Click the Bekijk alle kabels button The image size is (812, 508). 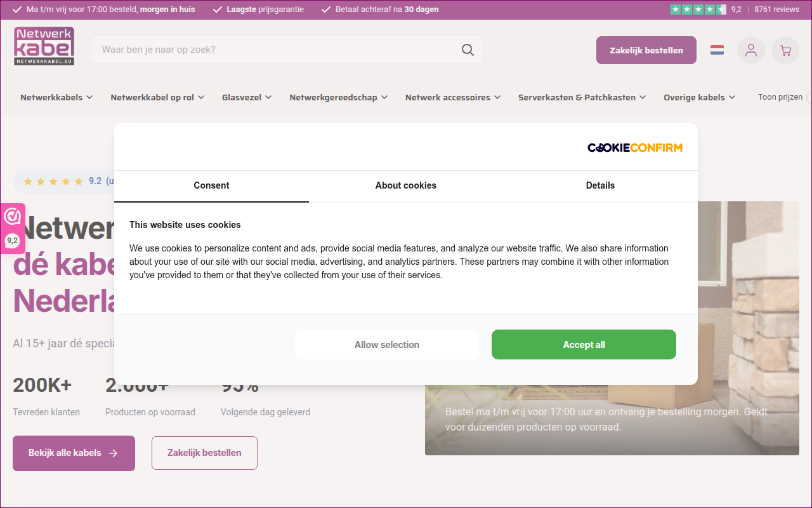coord(74,453)
